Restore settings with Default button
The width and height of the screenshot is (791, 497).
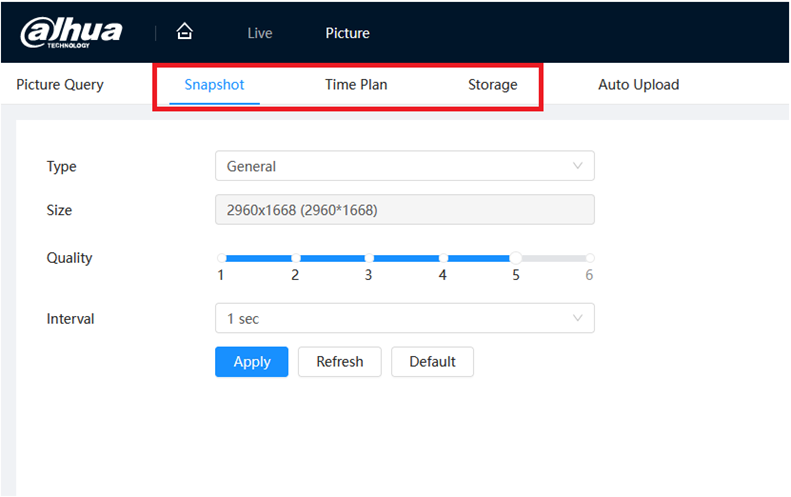(432, 362)
